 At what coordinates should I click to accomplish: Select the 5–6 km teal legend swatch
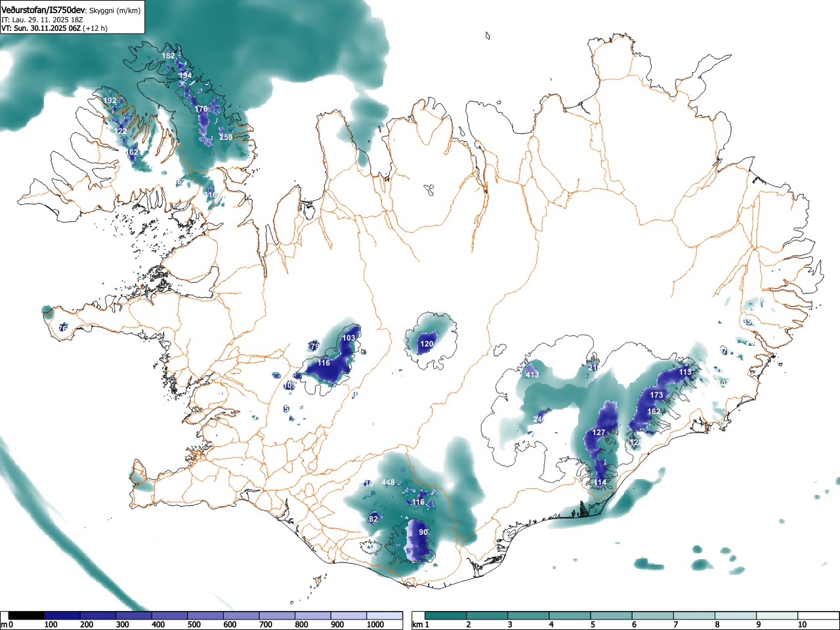(x=612, y=616)
